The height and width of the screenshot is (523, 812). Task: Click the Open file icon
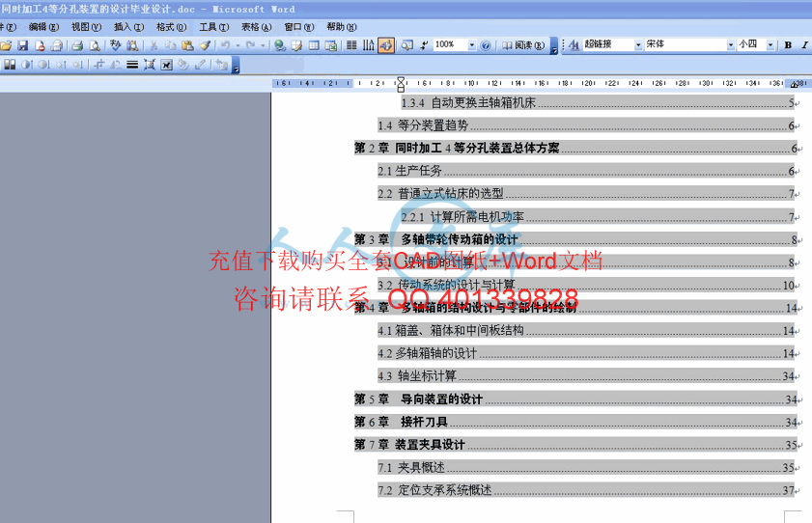click(6, 45)
